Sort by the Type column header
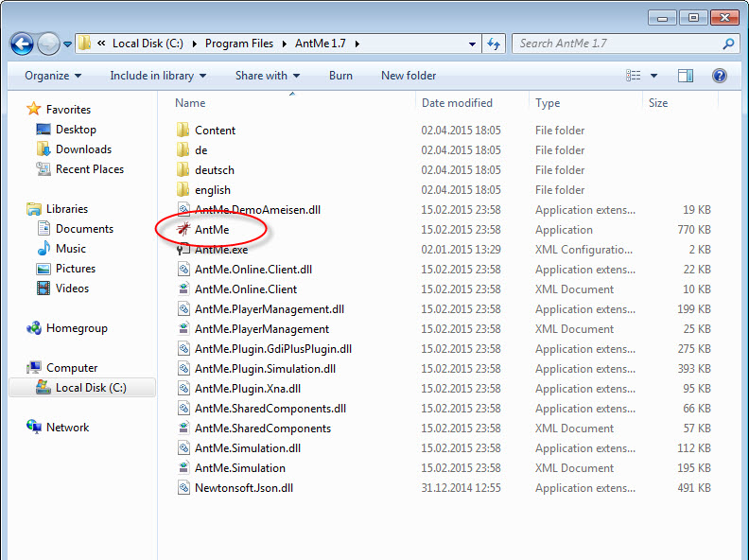 tap(548, 103)
